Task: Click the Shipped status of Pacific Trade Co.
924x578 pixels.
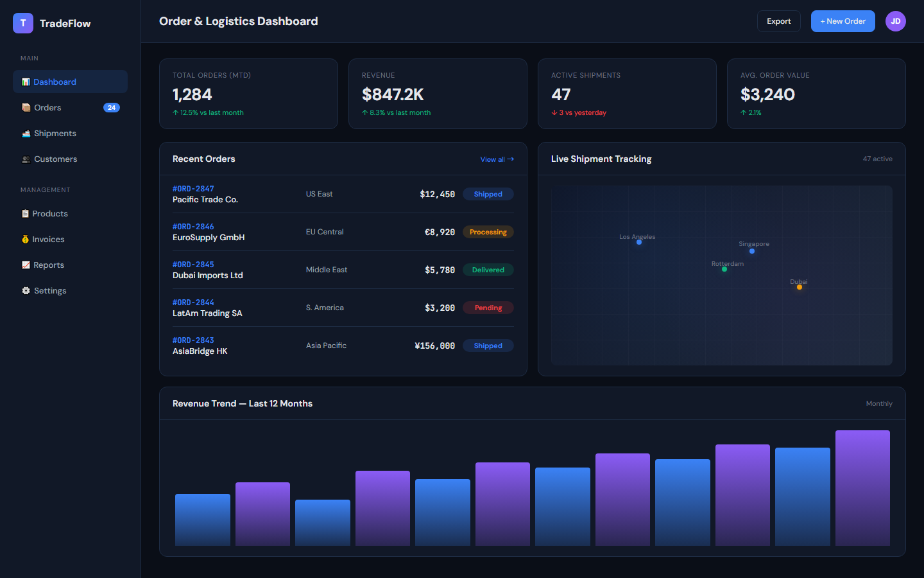Action: coord(488,194)
